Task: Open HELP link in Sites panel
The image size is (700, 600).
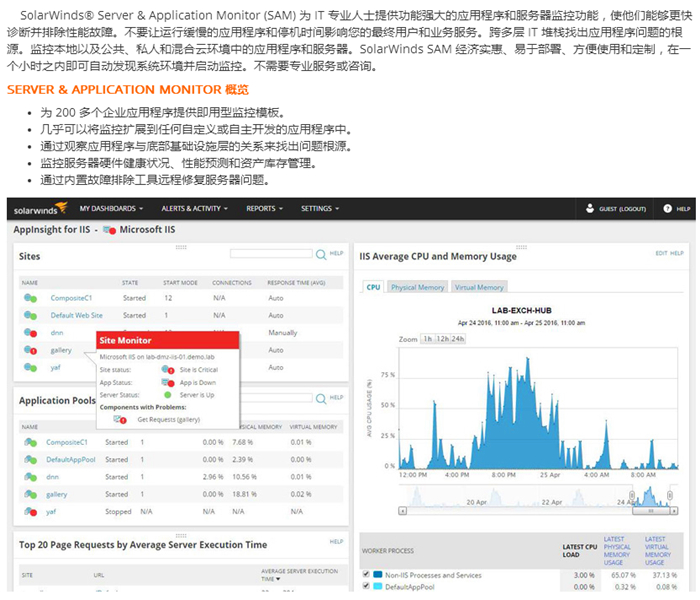Action: [x=336, y=253]
